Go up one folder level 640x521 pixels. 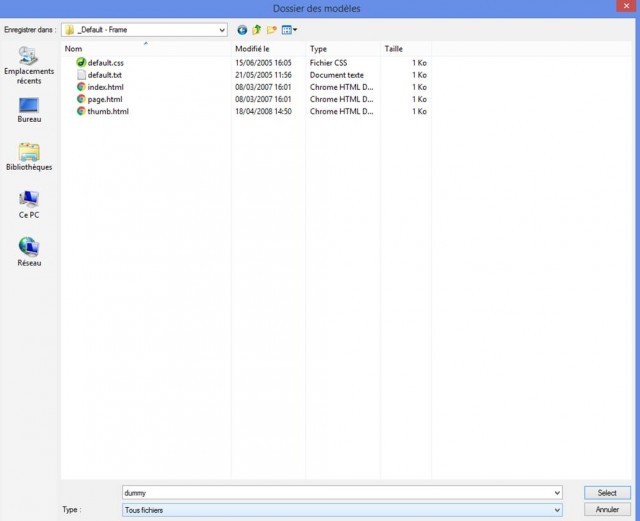click(257, 30)
